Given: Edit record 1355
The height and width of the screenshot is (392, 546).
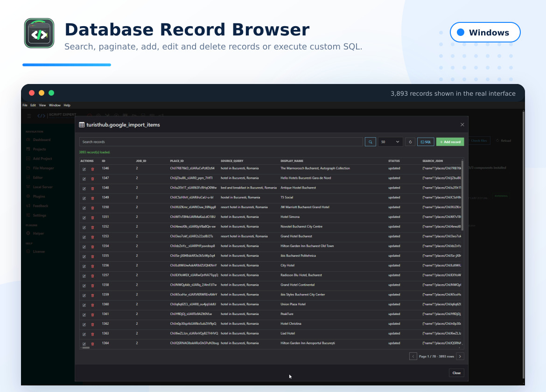Looking at the screenshot, I should tap(84, 257).
